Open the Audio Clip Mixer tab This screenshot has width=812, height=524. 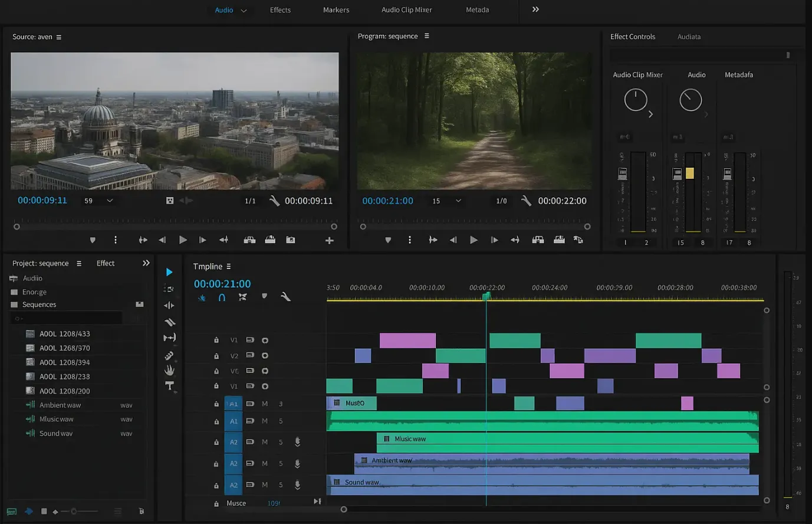[x=406, y=10]
